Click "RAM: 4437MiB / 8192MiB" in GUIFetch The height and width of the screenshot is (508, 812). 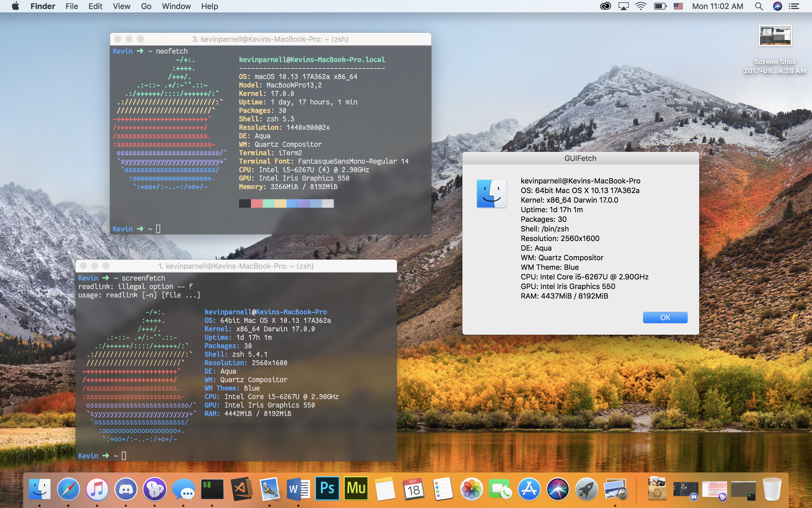click(x=564, y=296)
